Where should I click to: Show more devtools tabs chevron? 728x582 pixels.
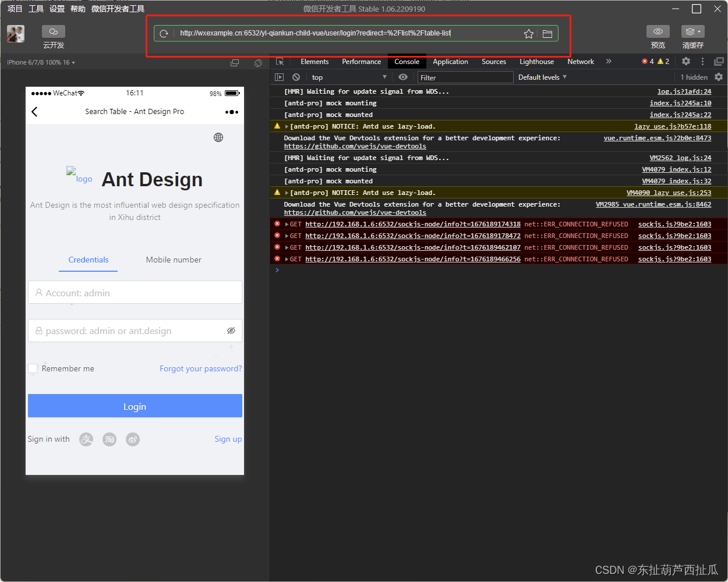pyautogui.click(x=609, y=61)
